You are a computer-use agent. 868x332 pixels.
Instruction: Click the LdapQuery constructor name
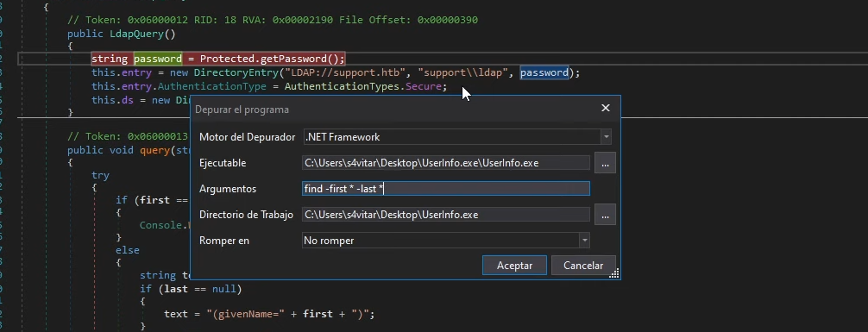click(x=136, y=34)
